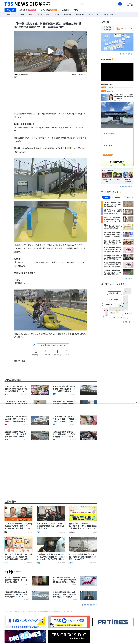This screenshot has height=644, width=138.
Task: Click the 国内 category link under the video
Action: pyautogui.click(x=16, y=77)
